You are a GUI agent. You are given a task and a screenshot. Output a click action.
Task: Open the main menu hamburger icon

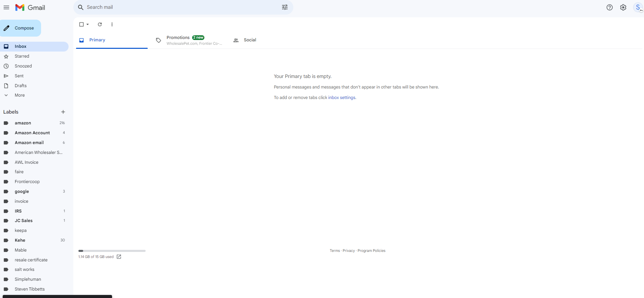click(x=6, y=7)
